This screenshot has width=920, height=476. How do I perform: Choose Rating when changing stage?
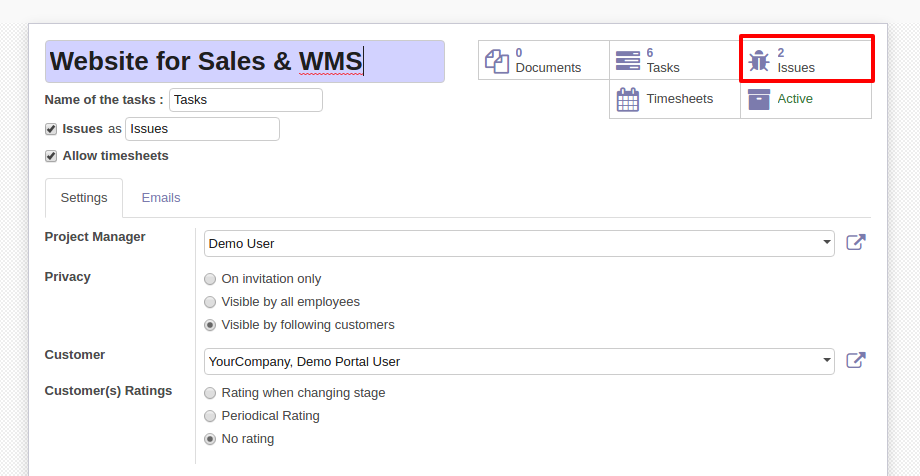tap(210, 393)
